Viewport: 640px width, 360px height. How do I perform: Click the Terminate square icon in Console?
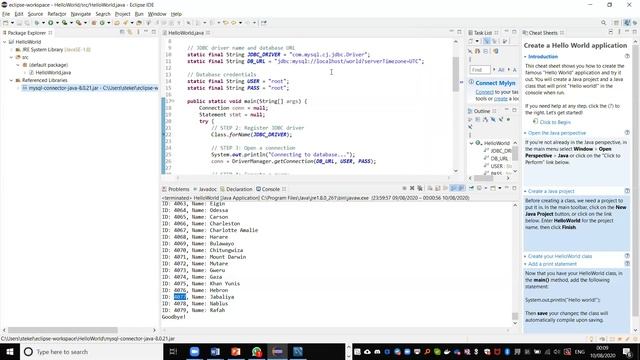click(x=404, y=188)
